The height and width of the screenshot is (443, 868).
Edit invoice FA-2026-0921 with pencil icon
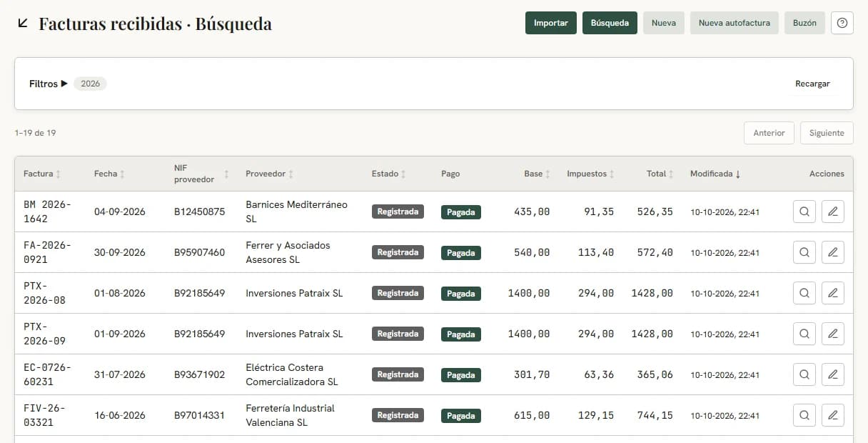(833, 252)
